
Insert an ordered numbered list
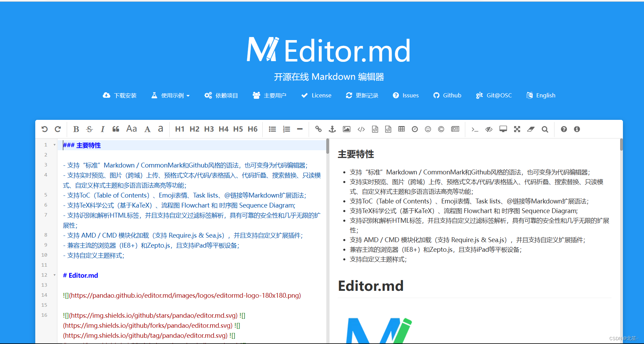tap(287, 129)
